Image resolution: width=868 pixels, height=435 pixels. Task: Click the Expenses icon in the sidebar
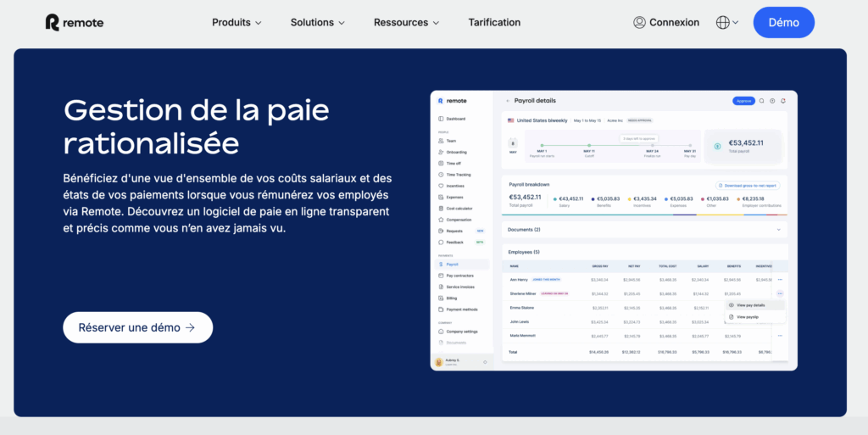point(441,197)
